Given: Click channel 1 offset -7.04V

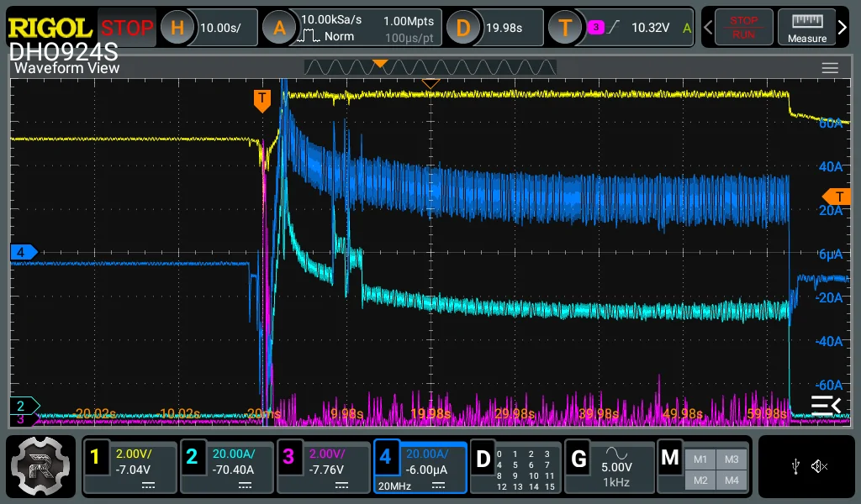Looking at the screenshot, I should pos(133,470).
